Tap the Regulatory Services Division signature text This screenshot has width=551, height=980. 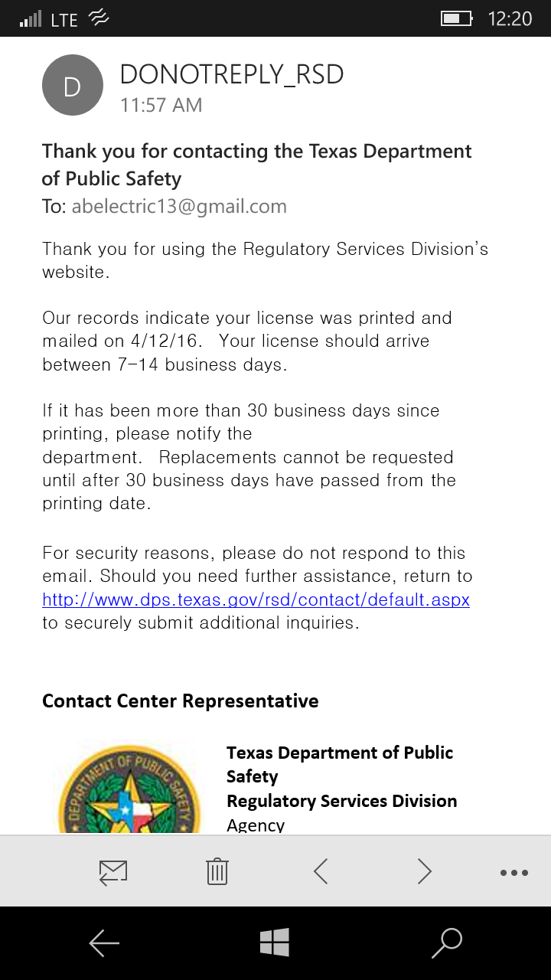tap(341, 801)
